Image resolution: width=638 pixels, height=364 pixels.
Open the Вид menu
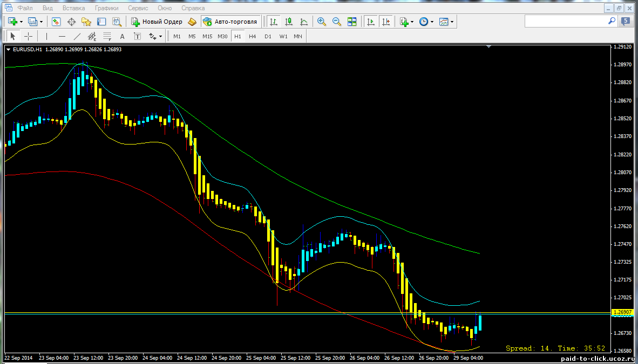(x=47, y=8)
